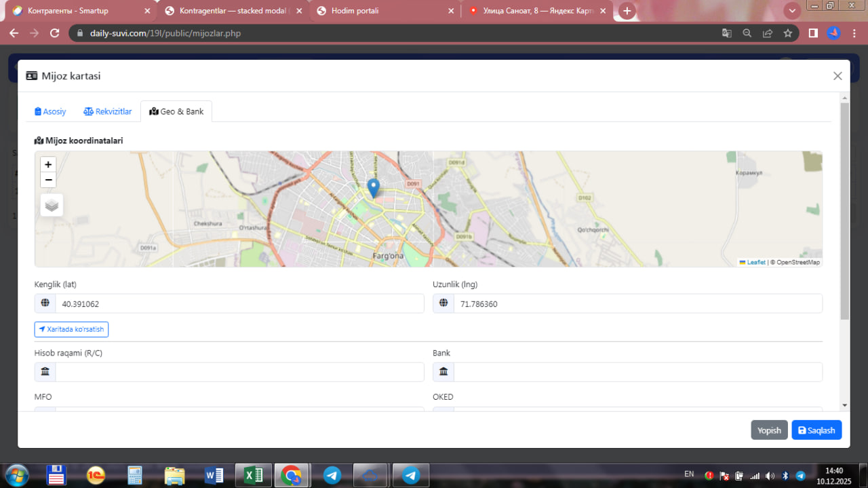
Task: Open Excel from the taskbar
Action: click(253, 476)
